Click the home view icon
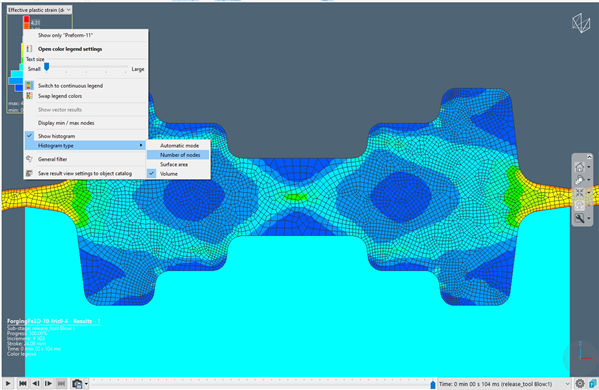 tap(580, 167)
